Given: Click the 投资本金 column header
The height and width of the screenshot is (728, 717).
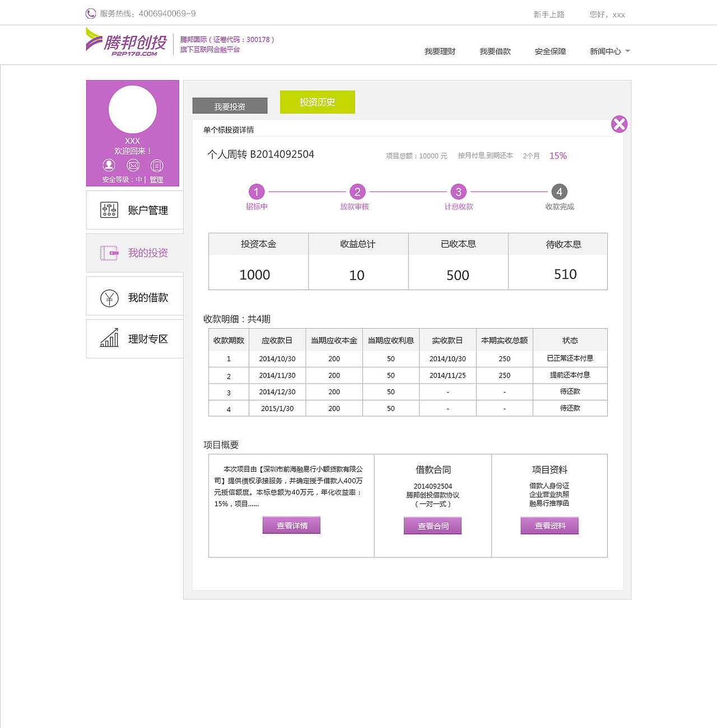Looking at the screenshot, I should pos(258,244).
